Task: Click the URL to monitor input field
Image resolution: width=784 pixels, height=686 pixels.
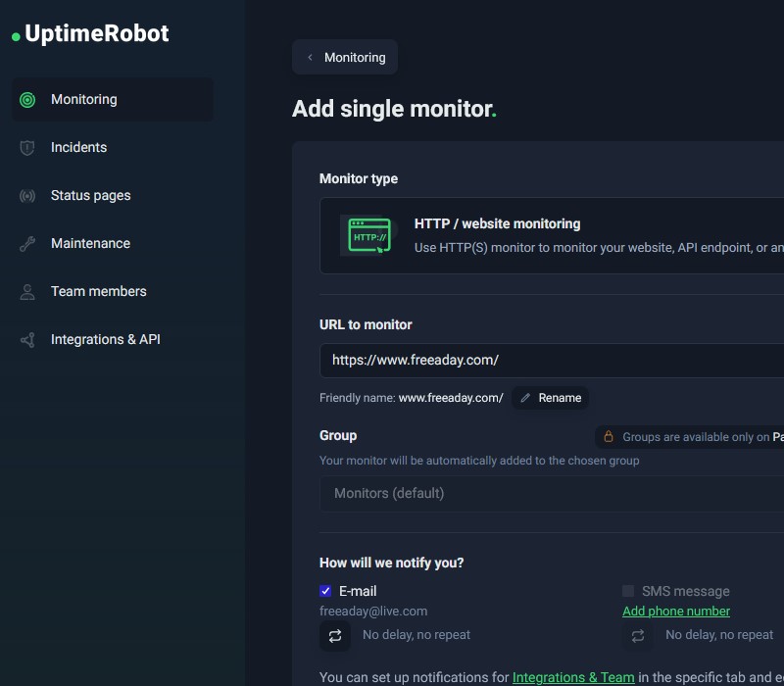Action: (552, 361)
